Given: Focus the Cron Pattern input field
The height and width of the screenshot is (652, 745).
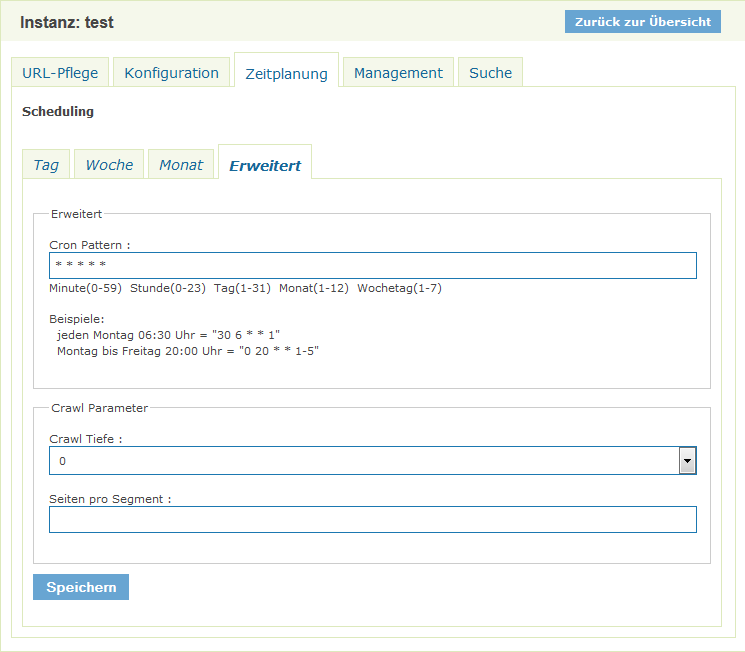Looking at the screenshot, I should 372,265.
